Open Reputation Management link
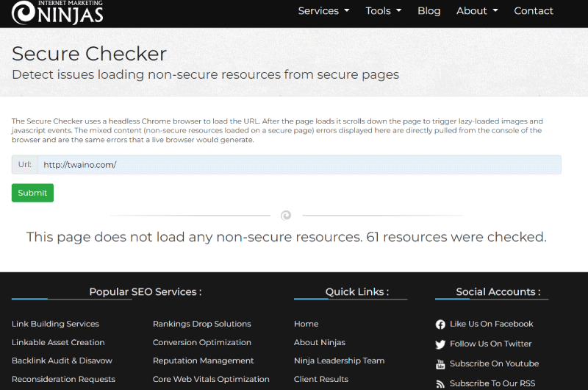The image size is (588, 390). 204,361
